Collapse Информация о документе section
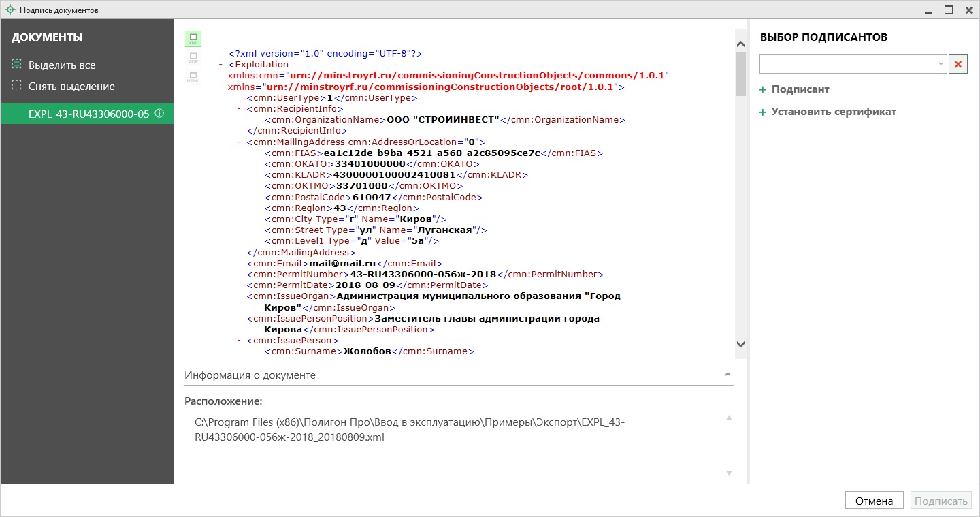 point(728,375)
